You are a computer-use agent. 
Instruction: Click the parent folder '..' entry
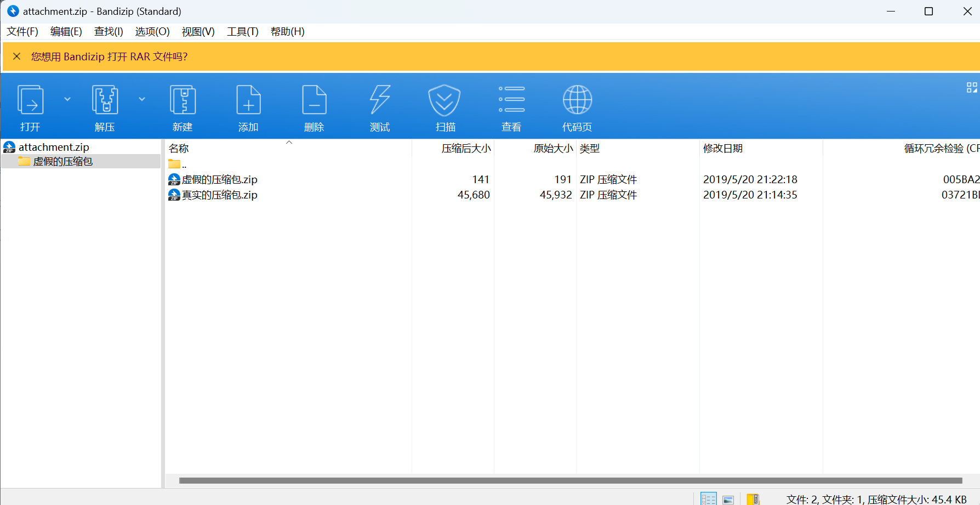[178, 164]
